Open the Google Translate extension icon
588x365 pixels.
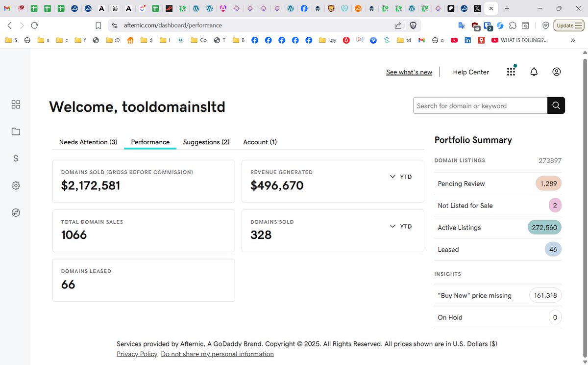pos(462,26)
